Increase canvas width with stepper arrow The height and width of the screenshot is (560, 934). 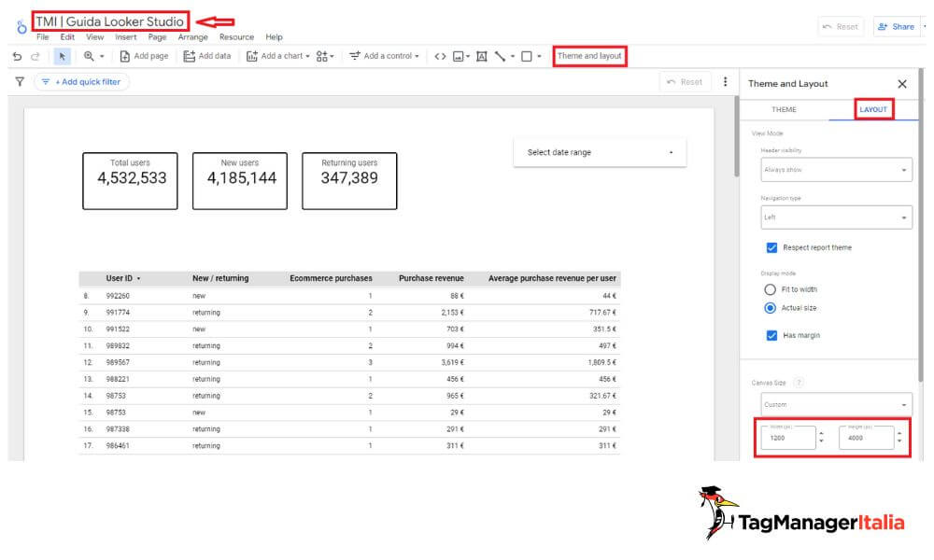(821, 434)
